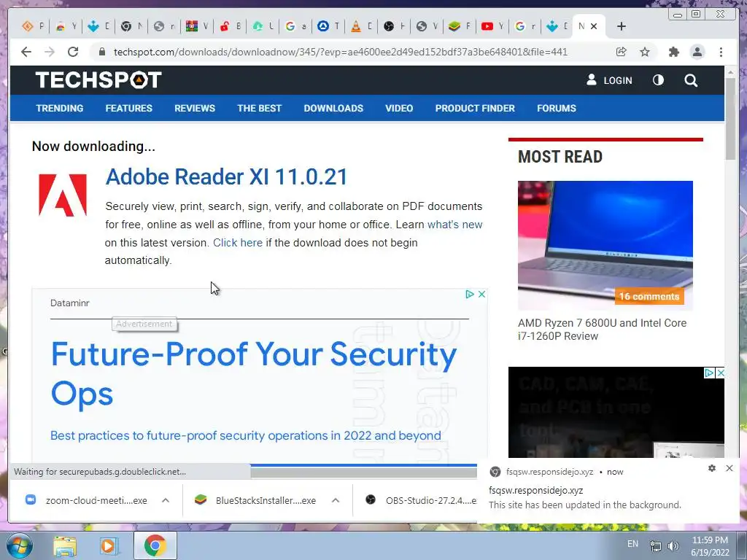This screenshot has width=747, height=560.
Task: Open the FEATURES menu
Action: click(x=128, y=108)
